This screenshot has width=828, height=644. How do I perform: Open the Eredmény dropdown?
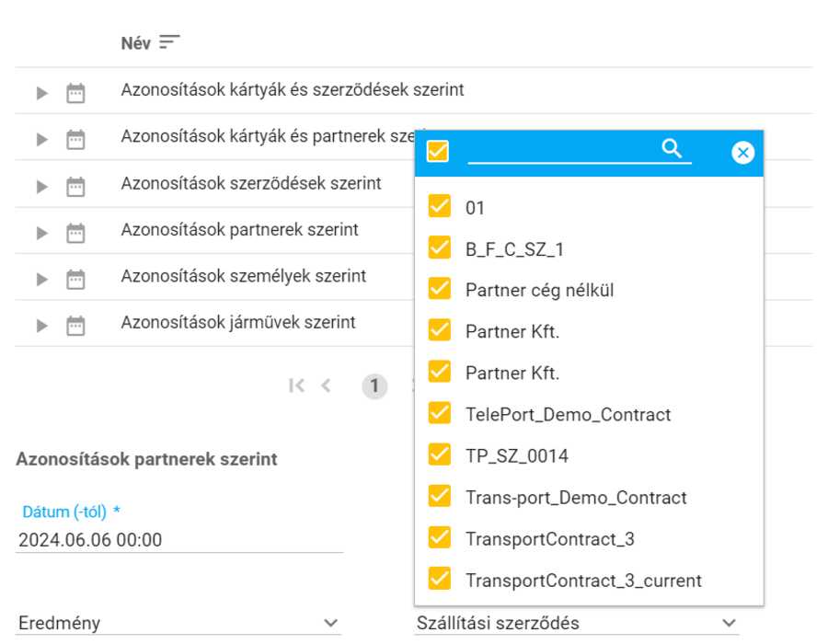click(x=178, y=623)
